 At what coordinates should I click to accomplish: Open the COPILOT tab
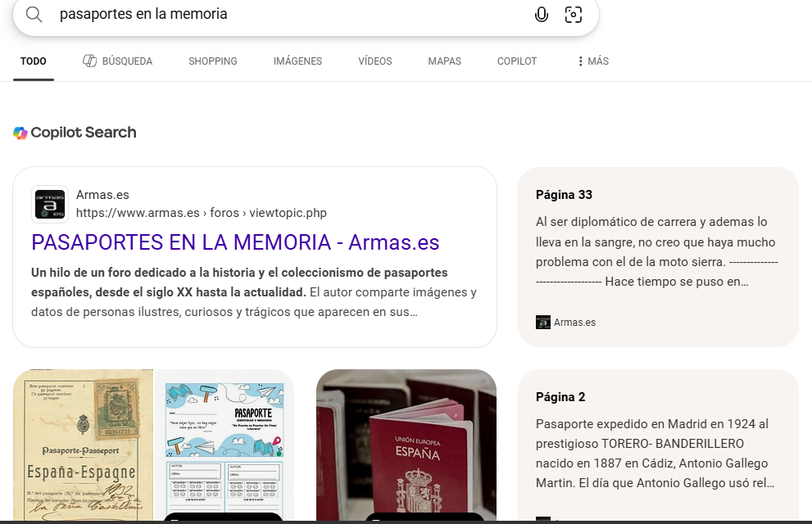tap(517, 61)
